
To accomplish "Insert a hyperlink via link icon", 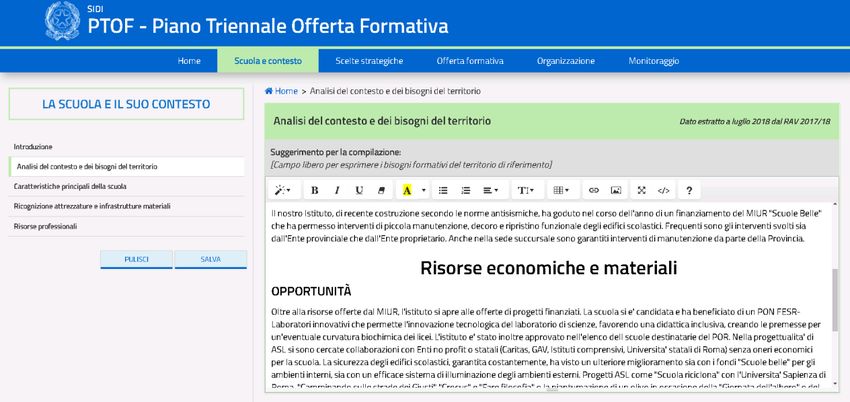I will (x=593, y=190).
